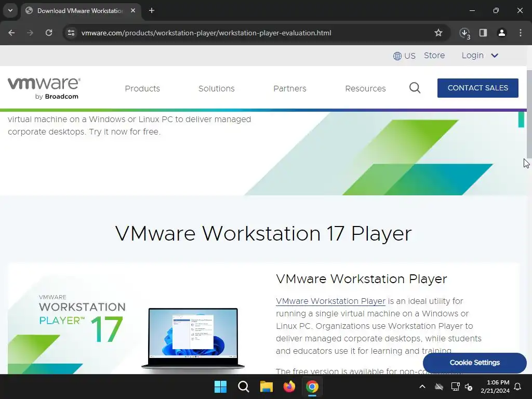Open Windows taskbar search
The height and width of the screenshot is (399, 532).
tap(243, 387)
